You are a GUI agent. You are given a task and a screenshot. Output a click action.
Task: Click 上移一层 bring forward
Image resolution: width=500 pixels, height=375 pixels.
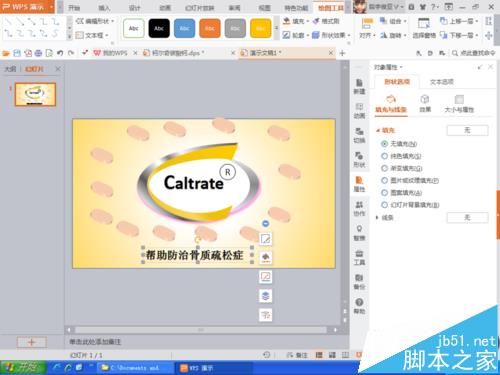point(459,21)
